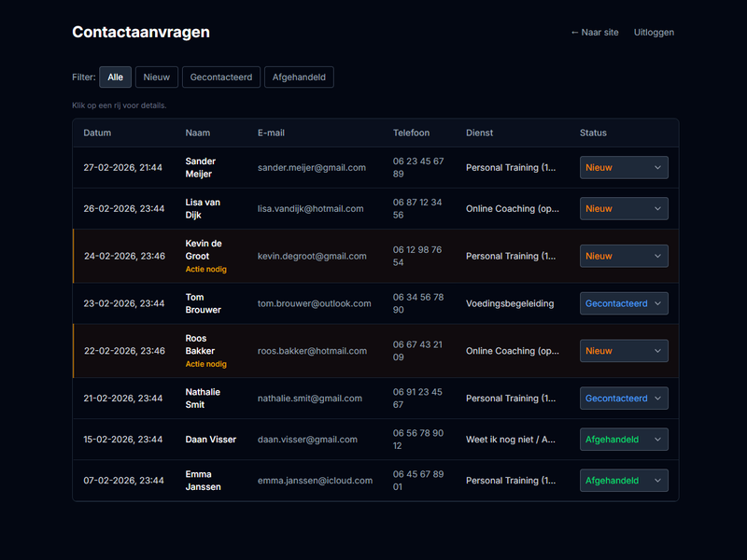The width and height of the screenshot is (747, 560).
Task: Select email roos.bakker@hotmail.com
Action: [312, 351]
